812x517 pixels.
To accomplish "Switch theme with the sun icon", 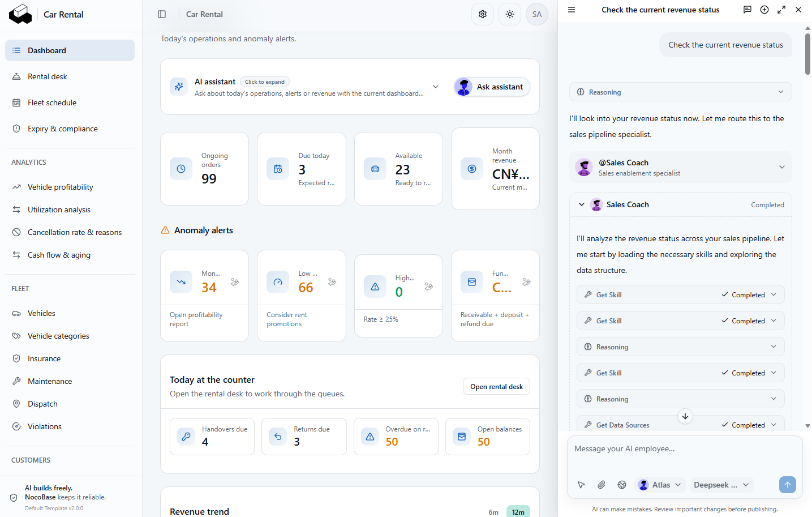I will 510,14.
